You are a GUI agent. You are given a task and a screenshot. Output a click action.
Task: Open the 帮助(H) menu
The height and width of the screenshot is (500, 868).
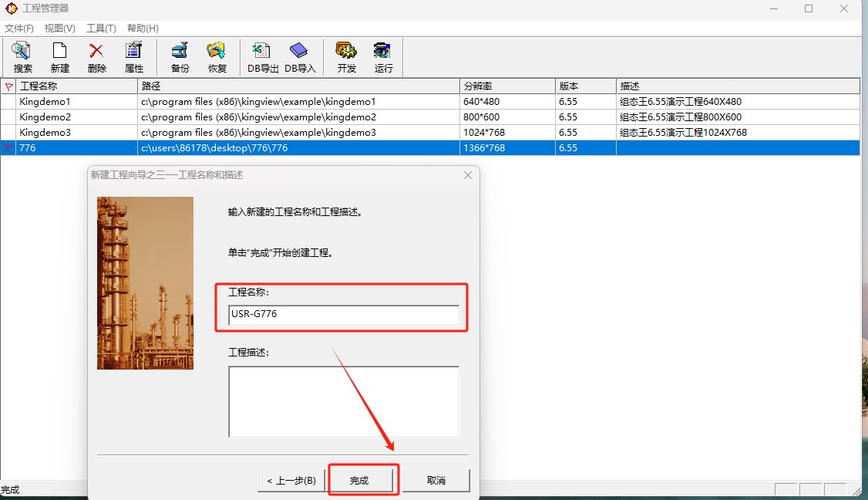tap(143, 29)
